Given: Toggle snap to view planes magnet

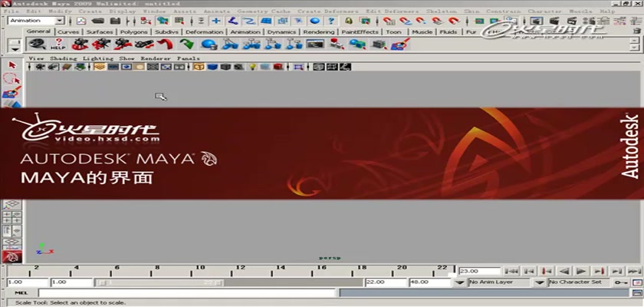Looking at the screenshot, I should (438, 21).
